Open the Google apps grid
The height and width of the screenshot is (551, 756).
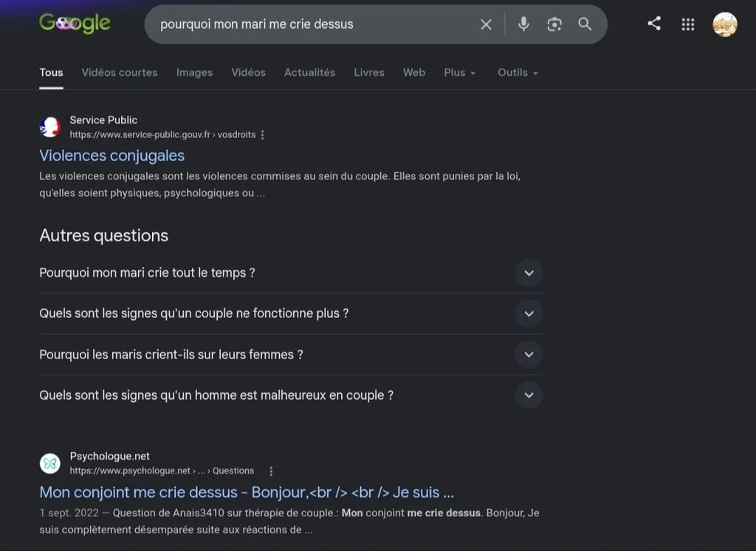[x=688, y=24]
